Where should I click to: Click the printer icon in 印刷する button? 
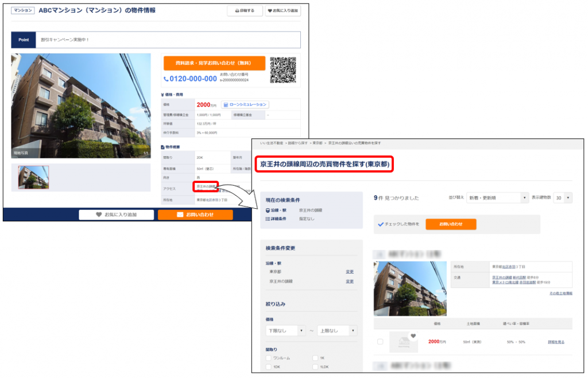click(x=237, y=11)
